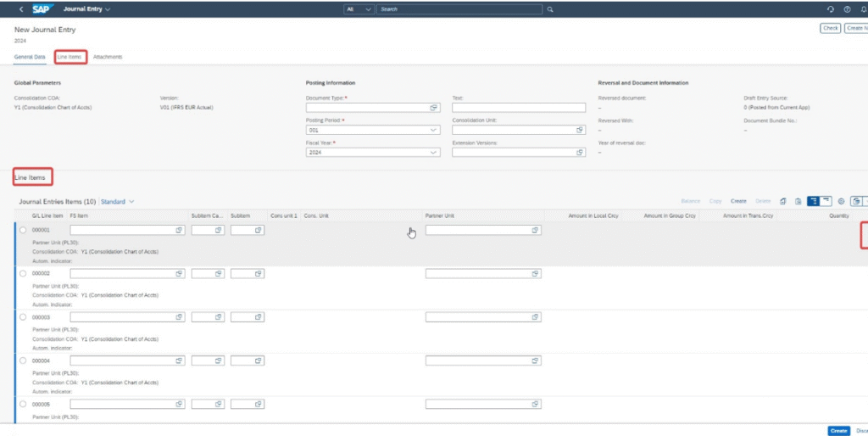Open FS Item value help in row 000001
The width and height of the screenshot is (868, 436).
(x=180, y=230)
